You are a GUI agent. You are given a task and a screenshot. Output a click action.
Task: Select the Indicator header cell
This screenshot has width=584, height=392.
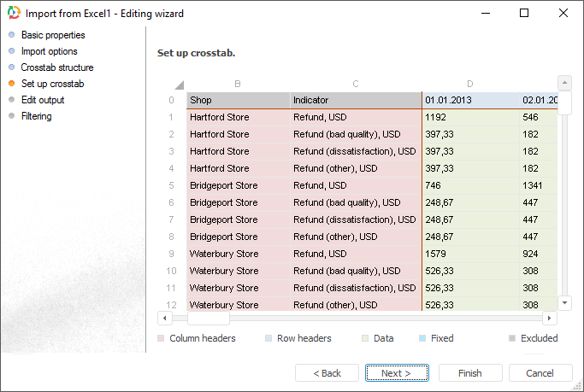[x=355, y=100]
